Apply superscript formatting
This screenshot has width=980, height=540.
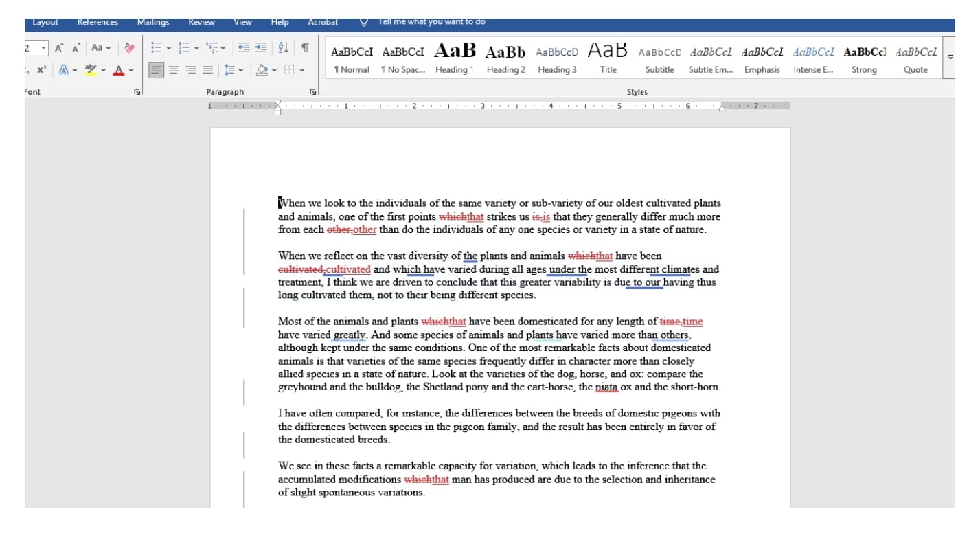42,69
